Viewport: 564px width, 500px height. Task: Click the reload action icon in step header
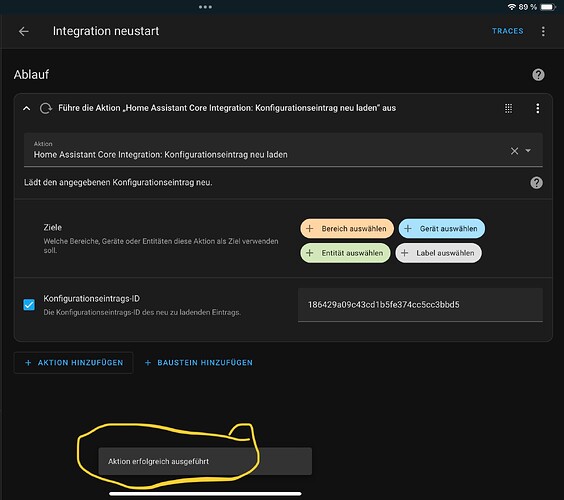[x=46, y=108]
